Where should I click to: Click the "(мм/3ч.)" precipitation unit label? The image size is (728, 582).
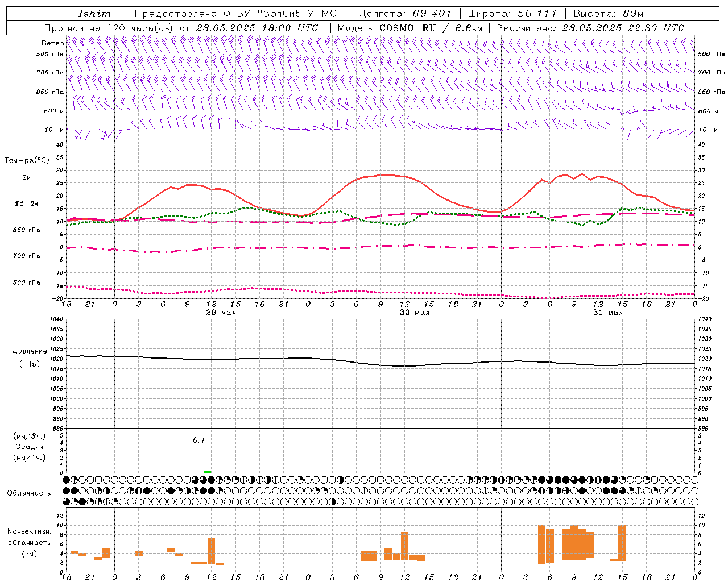pos(30,435)
